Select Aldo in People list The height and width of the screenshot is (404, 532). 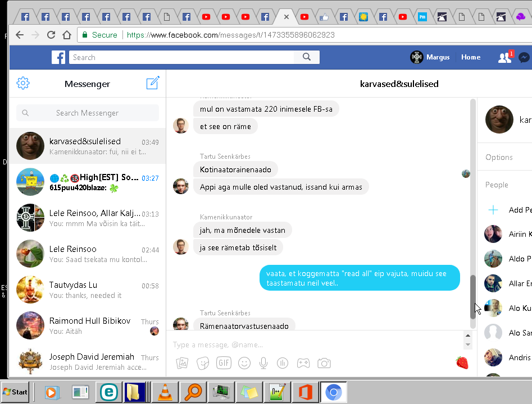(x=508, y=259)
